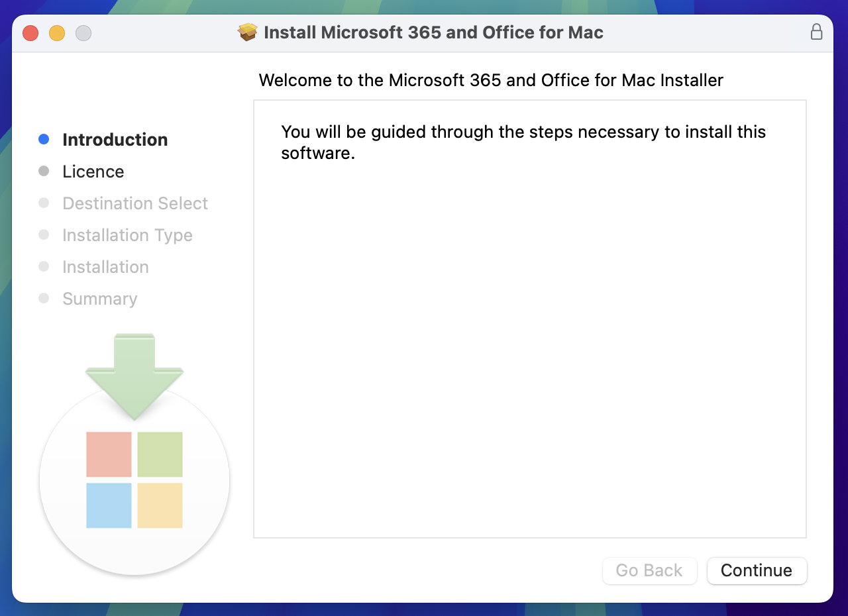This screenshot has height=616, width=848.
Task: Click the grey bullet beside Licence
Action: pos(44,171)
